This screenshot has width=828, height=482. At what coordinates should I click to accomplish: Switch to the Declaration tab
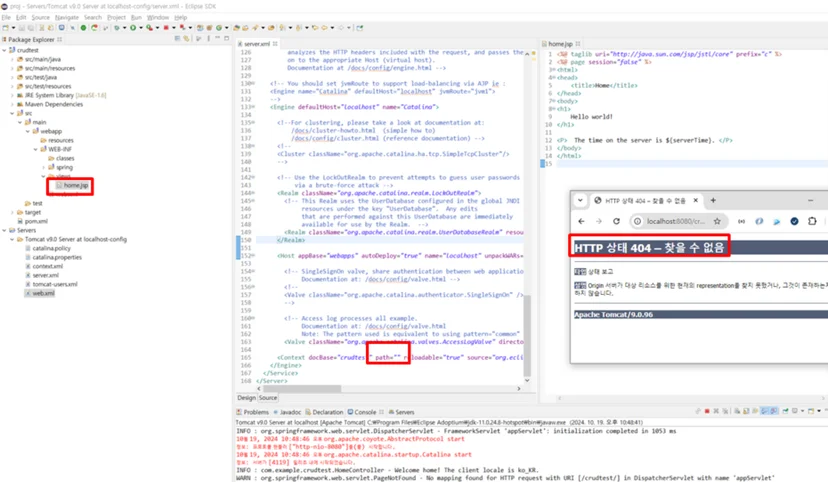[x=324, y=412]
